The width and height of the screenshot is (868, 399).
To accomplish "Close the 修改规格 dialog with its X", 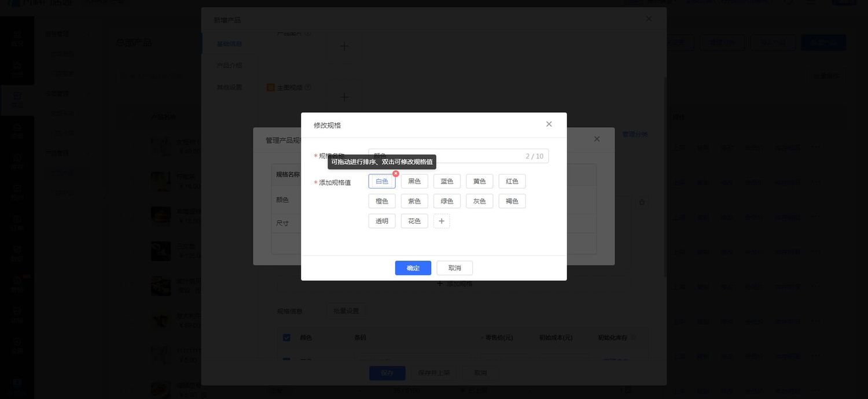I will coord(549,124).
